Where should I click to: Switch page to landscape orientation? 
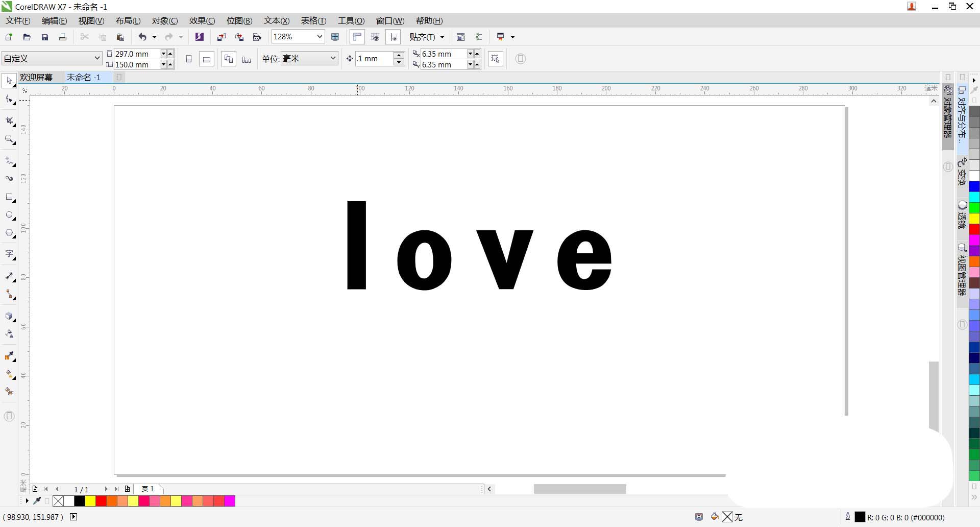(x=207, y=59)
